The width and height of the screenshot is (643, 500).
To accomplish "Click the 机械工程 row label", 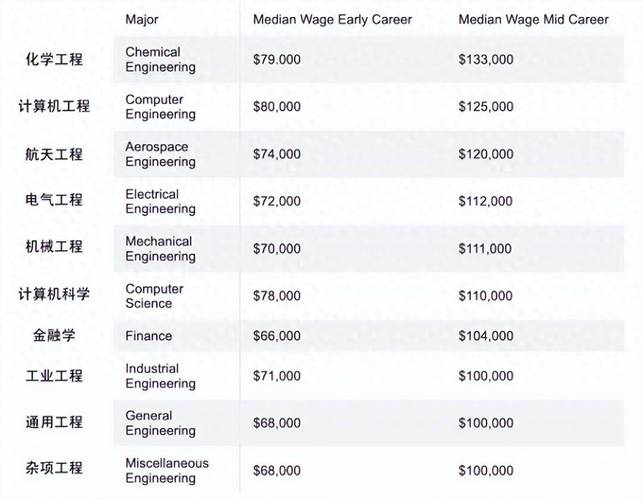I will (x=54, y=247).
